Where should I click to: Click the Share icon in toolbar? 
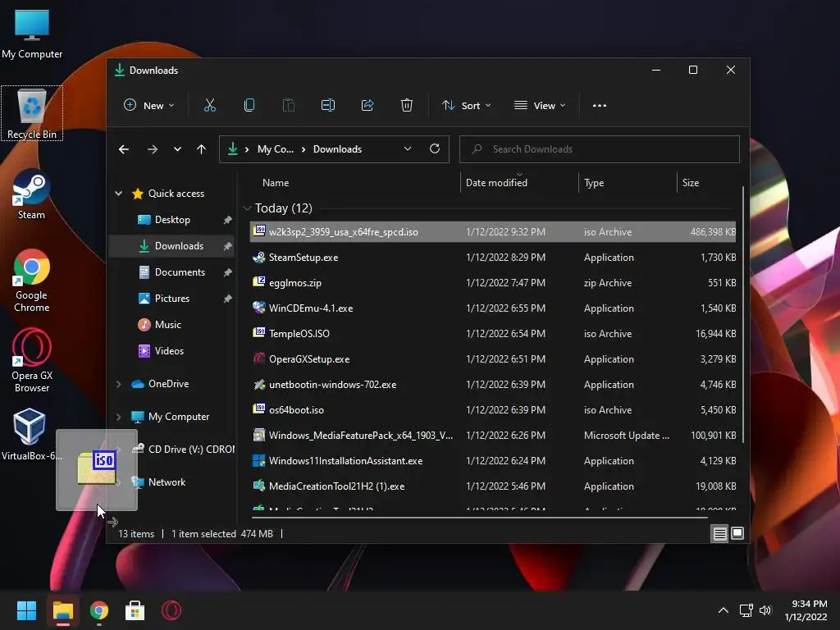(x=367, y=106)
